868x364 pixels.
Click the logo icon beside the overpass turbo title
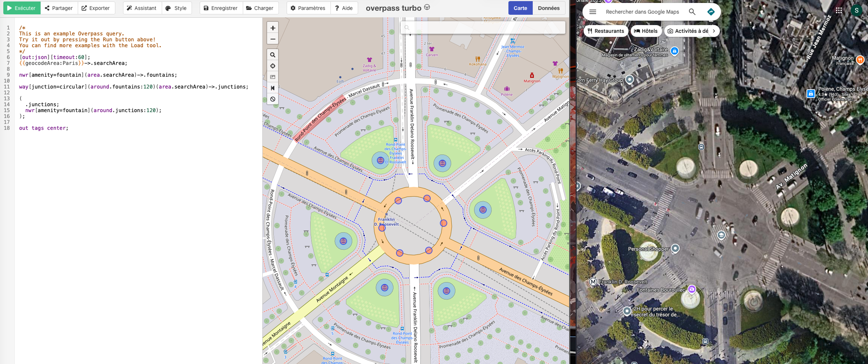(427, 7)
